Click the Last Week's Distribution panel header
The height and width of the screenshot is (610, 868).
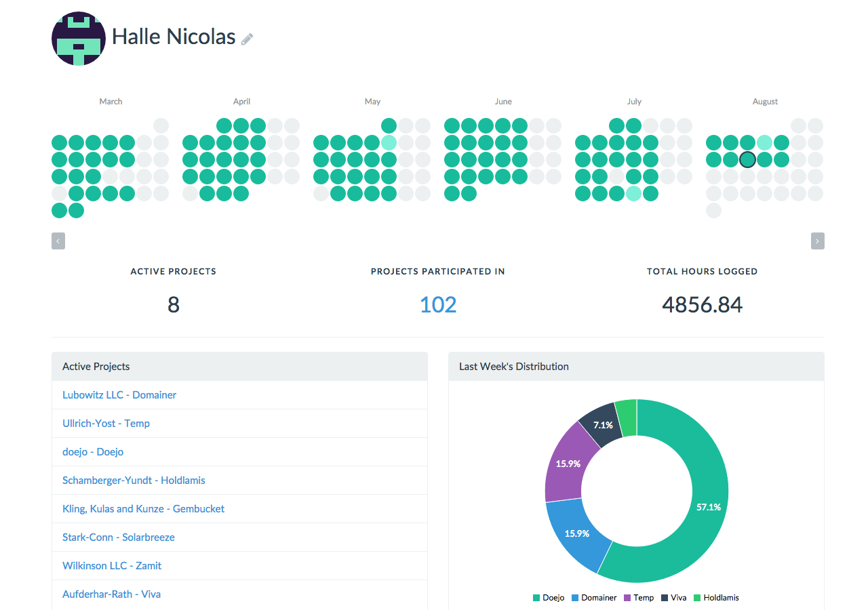[636, 367]
